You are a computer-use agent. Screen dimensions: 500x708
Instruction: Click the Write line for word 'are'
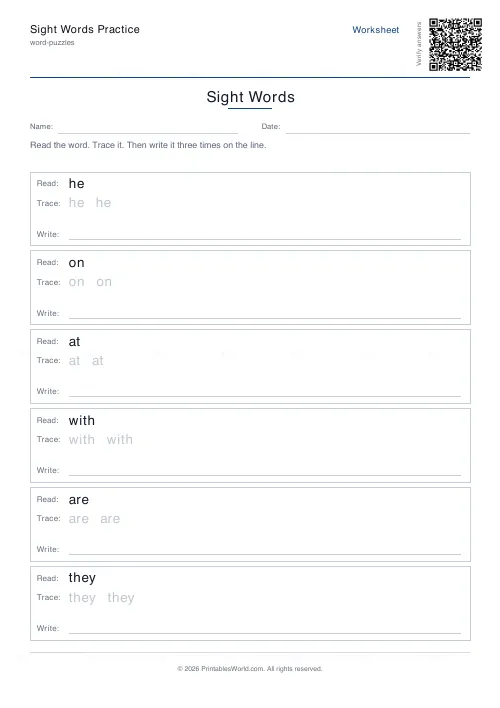[265, 550]
